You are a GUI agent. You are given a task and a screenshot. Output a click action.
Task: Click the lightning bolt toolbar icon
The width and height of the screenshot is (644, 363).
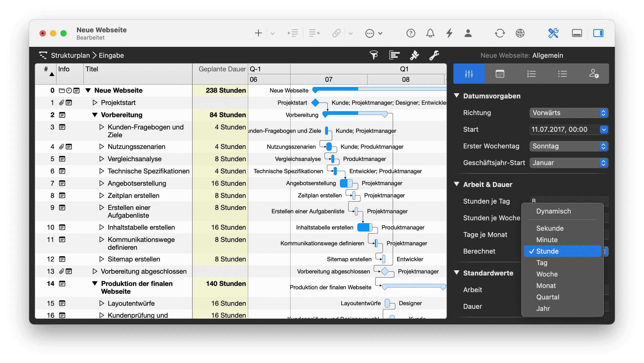coord(449,33)
